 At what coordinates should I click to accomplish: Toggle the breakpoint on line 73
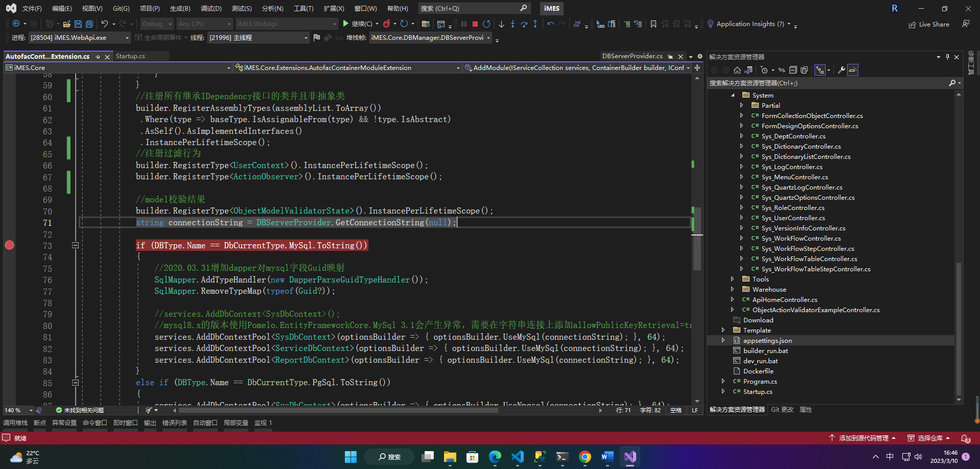[9, 245]
